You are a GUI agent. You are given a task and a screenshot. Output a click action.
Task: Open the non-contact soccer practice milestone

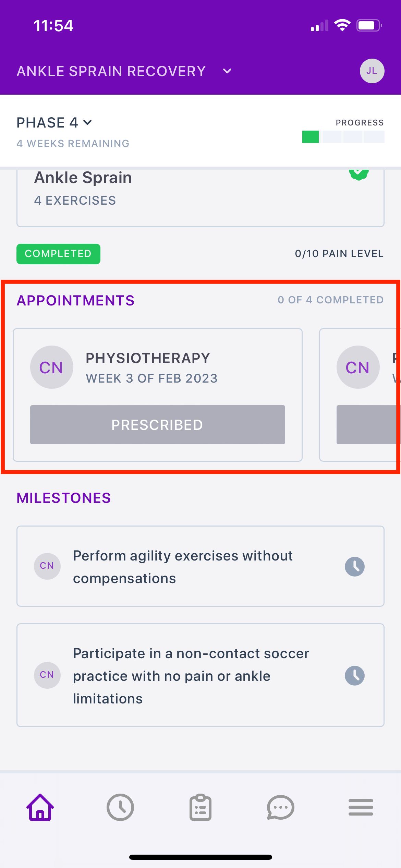(x=200, y=675)
